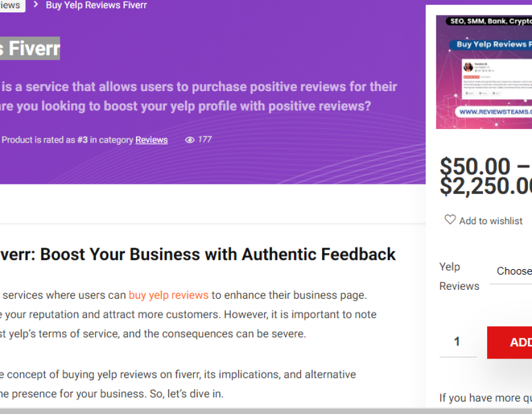The image size is (532, 414).
Task: Click the 'Add to wishlist' text link
Action: pyautogui.click(x=491, y=221)
